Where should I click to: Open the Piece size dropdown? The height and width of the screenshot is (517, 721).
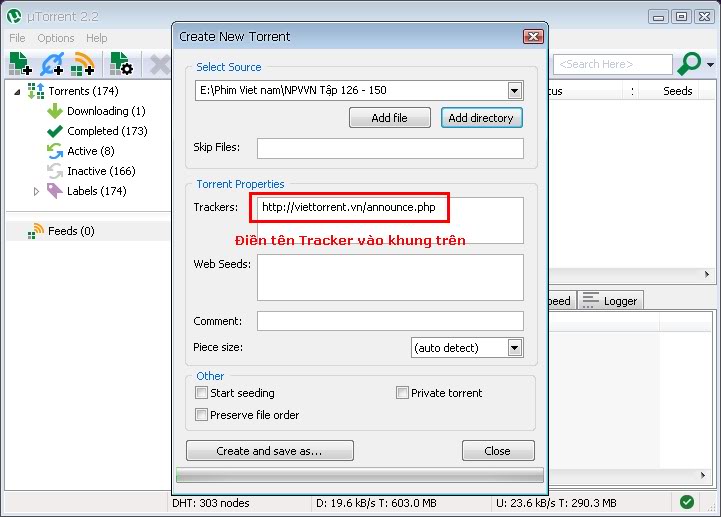tap(467, 348)
